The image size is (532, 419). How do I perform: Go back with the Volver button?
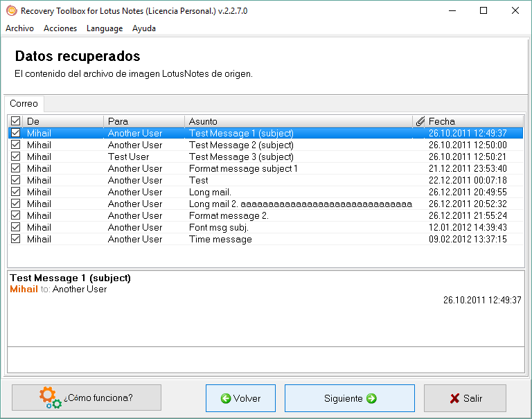click(240, 398)
